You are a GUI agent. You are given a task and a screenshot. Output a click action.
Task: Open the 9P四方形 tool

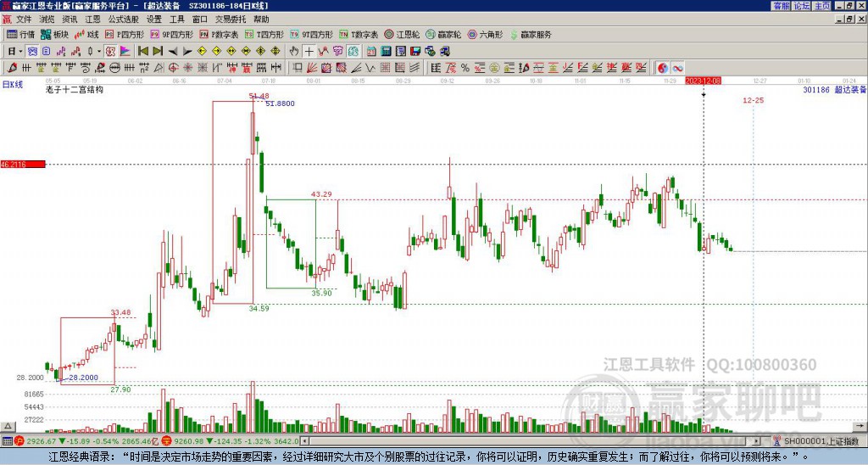171,34
